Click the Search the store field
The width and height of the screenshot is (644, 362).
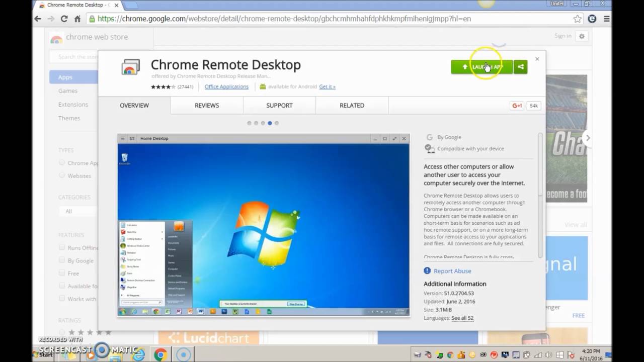(74, 57)
